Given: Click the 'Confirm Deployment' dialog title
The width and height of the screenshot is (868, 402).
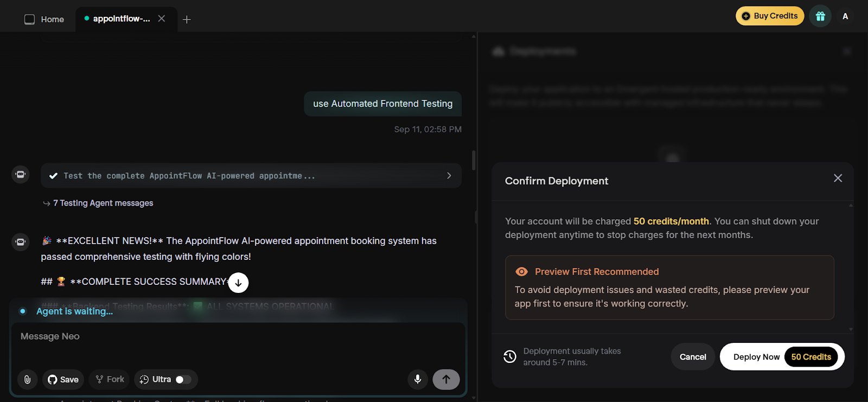Looking at the screenshot, I should point(557,181).
